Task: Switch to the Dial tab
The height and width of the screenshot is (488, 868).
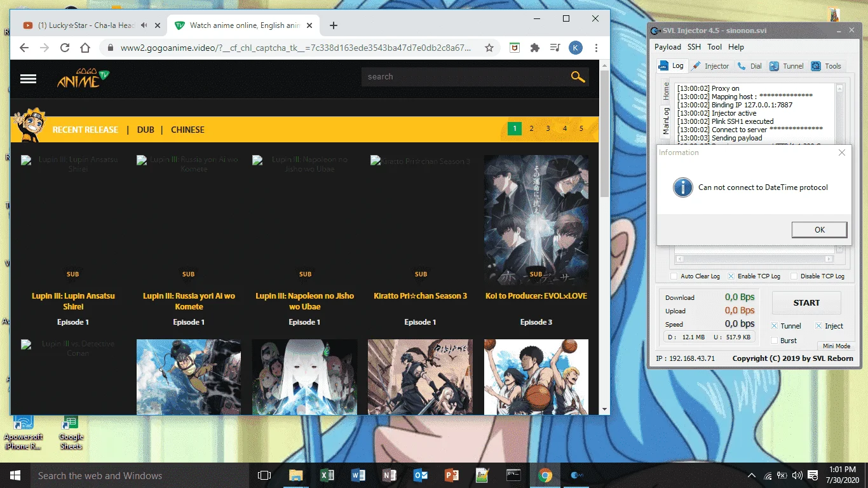Action: coord(750,66)
